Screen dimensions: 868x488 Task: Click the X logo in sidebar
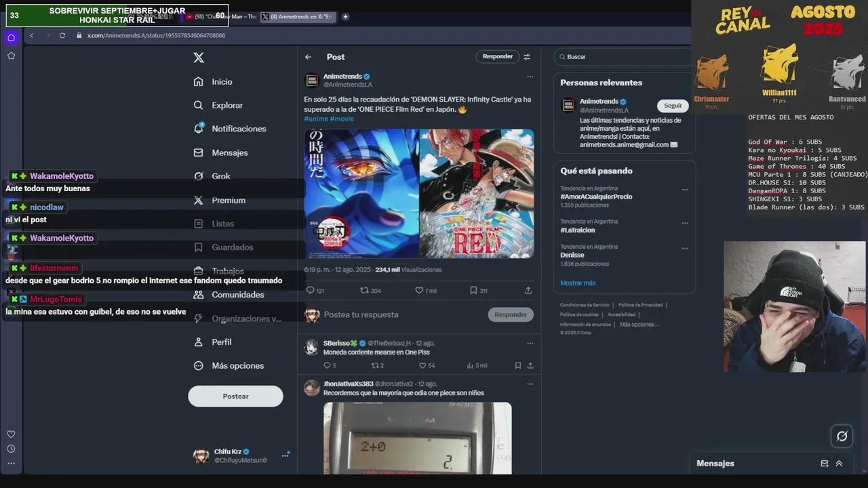pos(199,58)
